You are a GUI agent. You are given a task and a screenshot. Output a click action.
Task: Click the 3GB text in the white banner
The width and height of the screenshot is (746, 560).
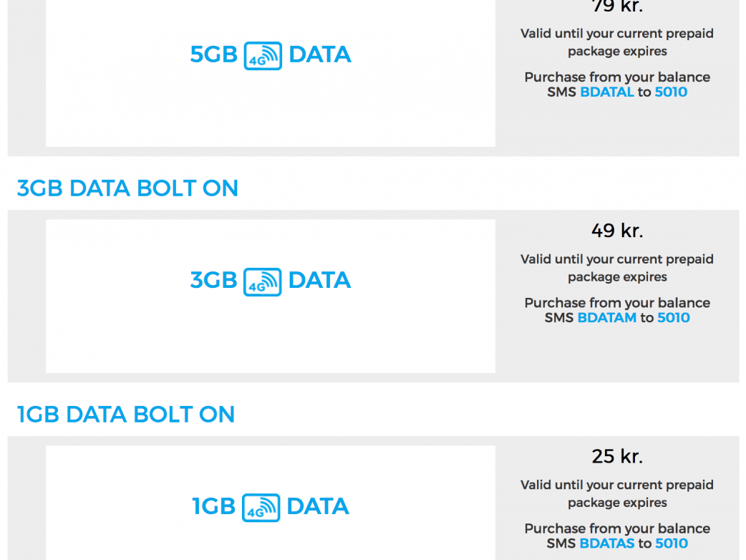[x=213, y=281]
